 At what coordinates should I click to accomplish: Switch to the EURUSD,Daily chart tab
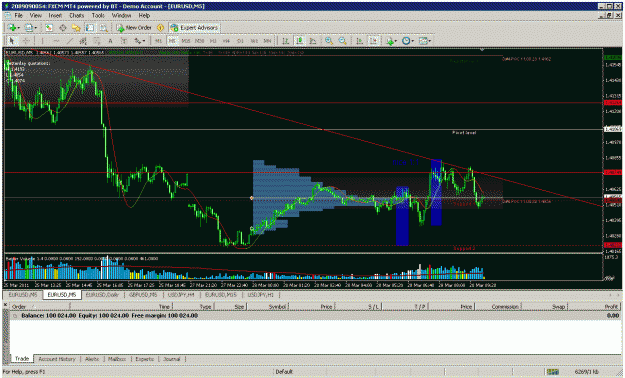coord(102,295)
